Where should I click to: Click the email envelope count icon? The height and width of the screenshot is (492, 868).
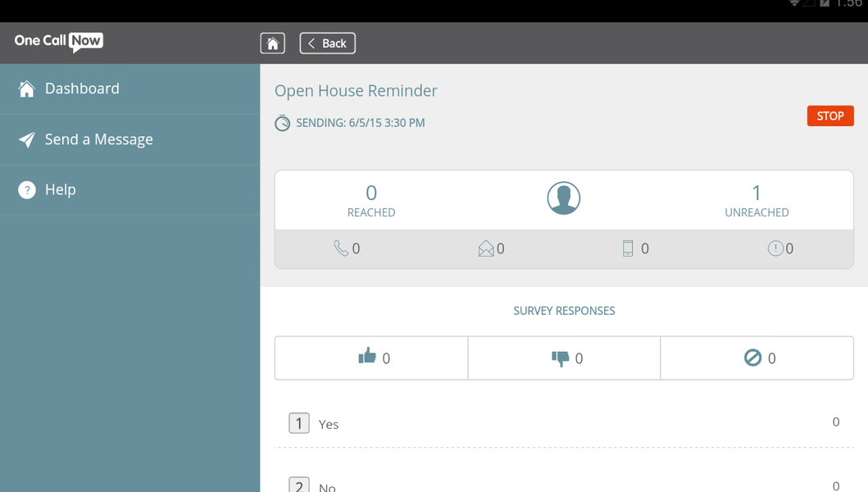486,248
